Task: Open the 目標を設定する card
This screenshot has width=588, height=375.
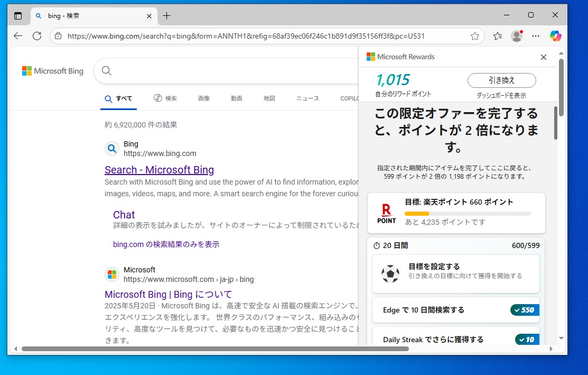Action: (x=455, y=273)
